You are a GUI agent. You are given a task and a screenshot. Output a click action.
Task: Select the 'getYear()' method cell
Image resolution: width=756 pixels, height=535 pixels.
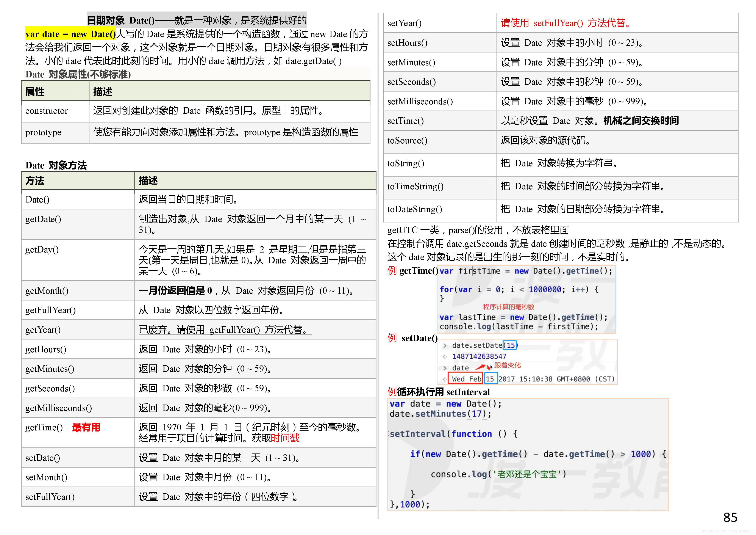[x=78, y=329]
